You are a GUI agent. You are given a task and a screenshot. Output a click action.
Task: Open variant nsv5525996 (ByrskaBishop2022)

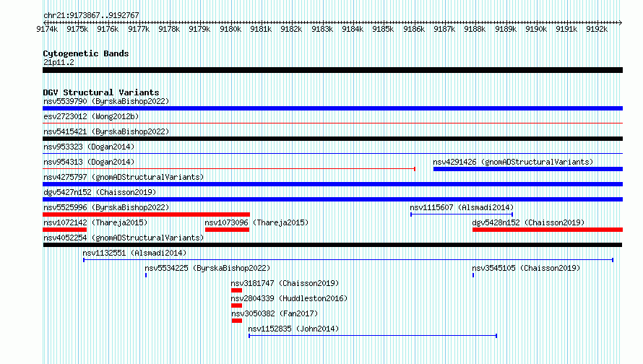(106, 207)
